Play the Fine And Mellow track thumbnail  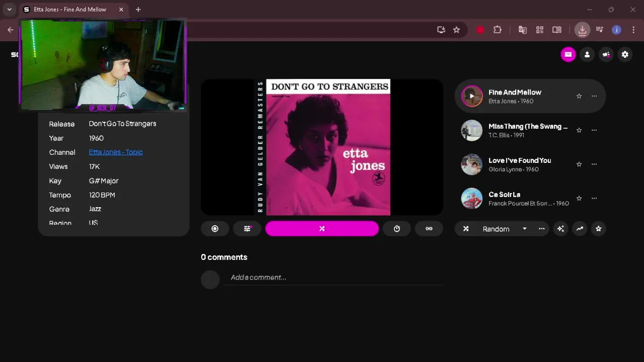point(472,96)
